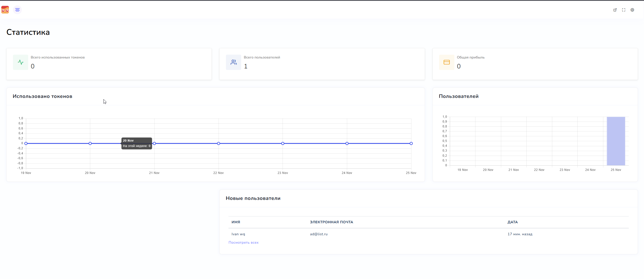Click the ДАТА column header
This screenshot has height=279, width=644.
[x=512, y=222]
